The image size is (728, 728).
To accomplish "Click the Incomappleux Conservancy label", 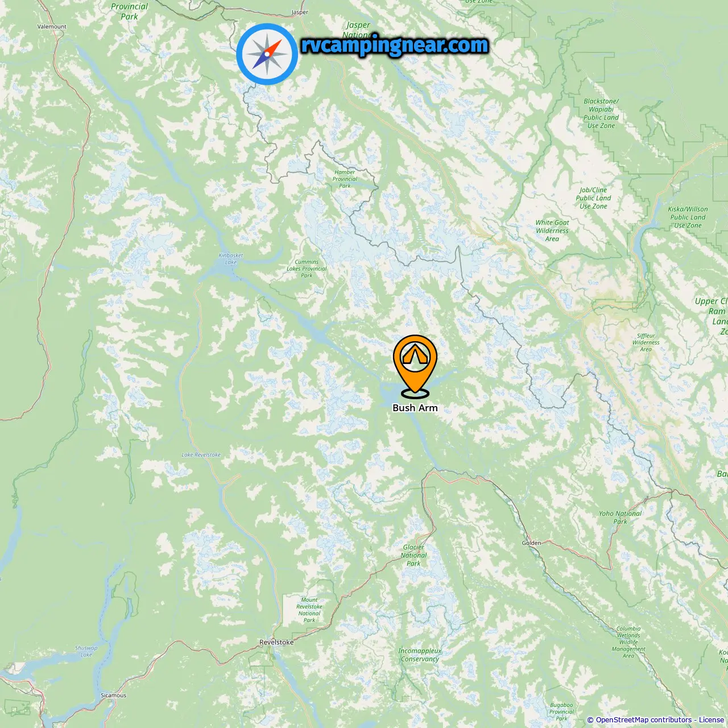I will (x=420, y=655).
